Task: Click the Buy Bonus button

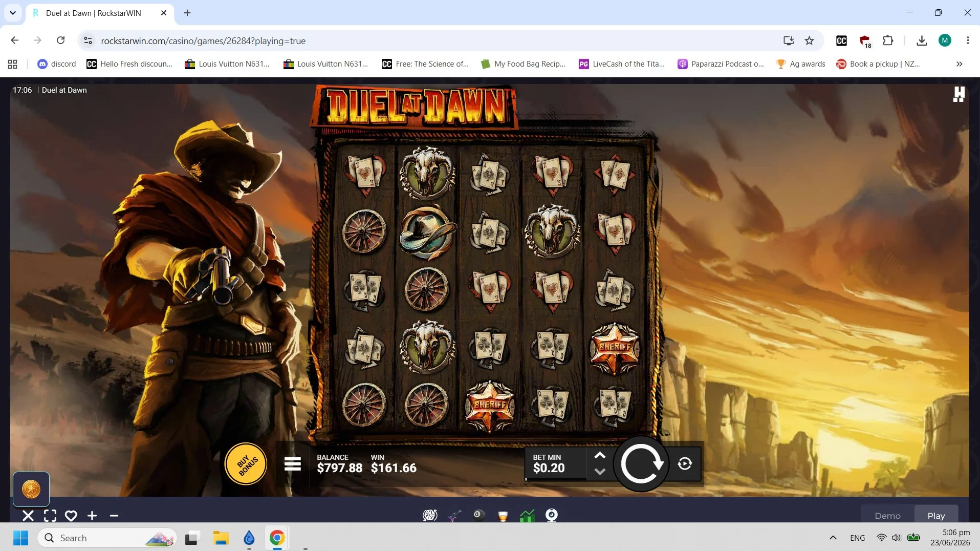Action: click(x=246, y=464)
